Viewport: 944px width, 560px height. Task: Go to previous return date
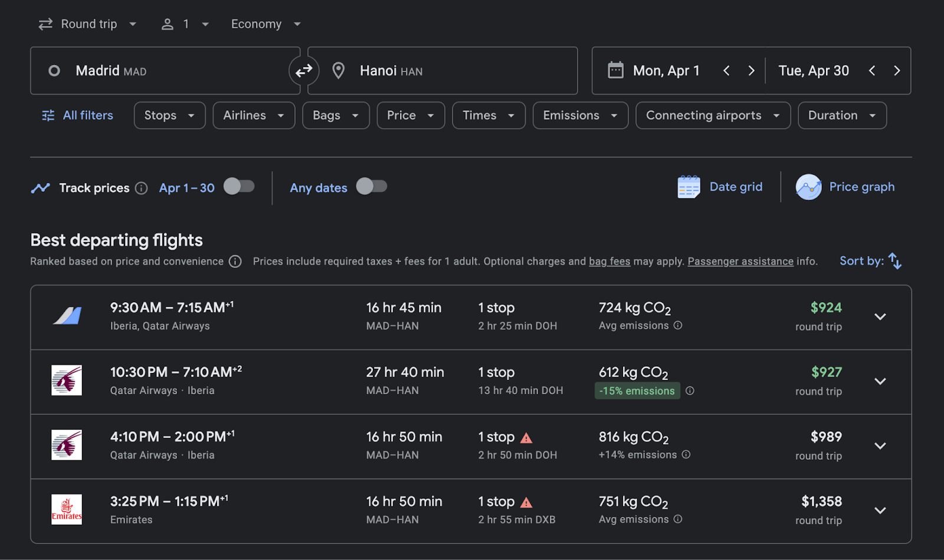pyautogui.click(x=872, y=71)
